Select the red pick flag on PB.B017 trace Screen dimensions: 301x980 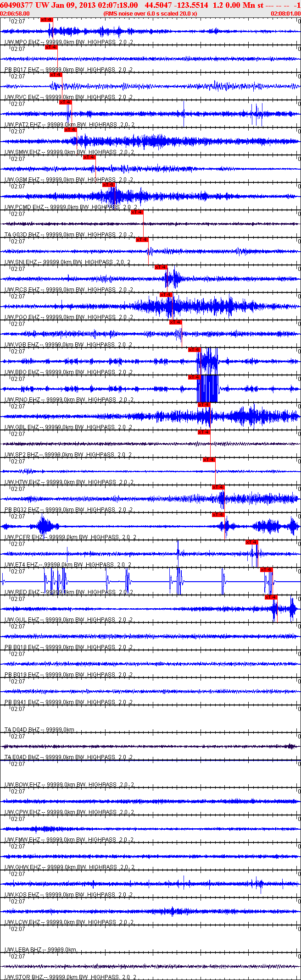coord(51,47)
